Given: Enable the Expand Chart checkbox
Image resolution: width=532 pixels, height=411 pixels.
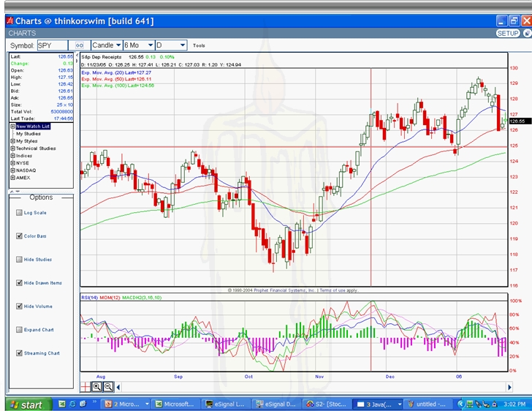Looking at the screenshot, I should click(19, 330).
